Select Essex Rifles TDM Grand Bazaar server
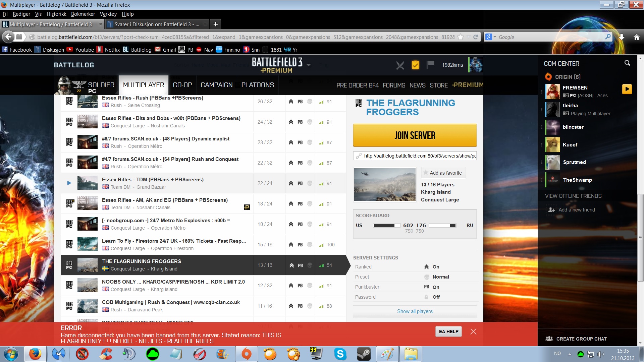This screenshot has height=362, width=644. pyautogui.click(x=203, y=183)
